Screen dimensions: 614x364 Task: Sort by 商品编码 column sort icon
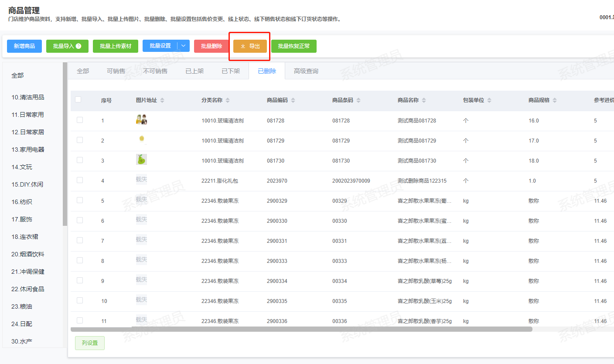pyautogui.click(x=293, y=100)
